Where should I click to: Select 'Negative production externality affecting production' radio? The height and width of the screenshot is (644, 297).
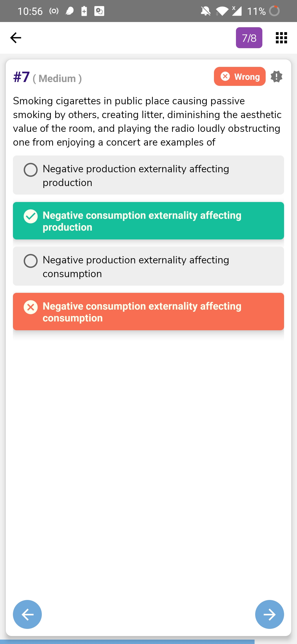(31, 170)
